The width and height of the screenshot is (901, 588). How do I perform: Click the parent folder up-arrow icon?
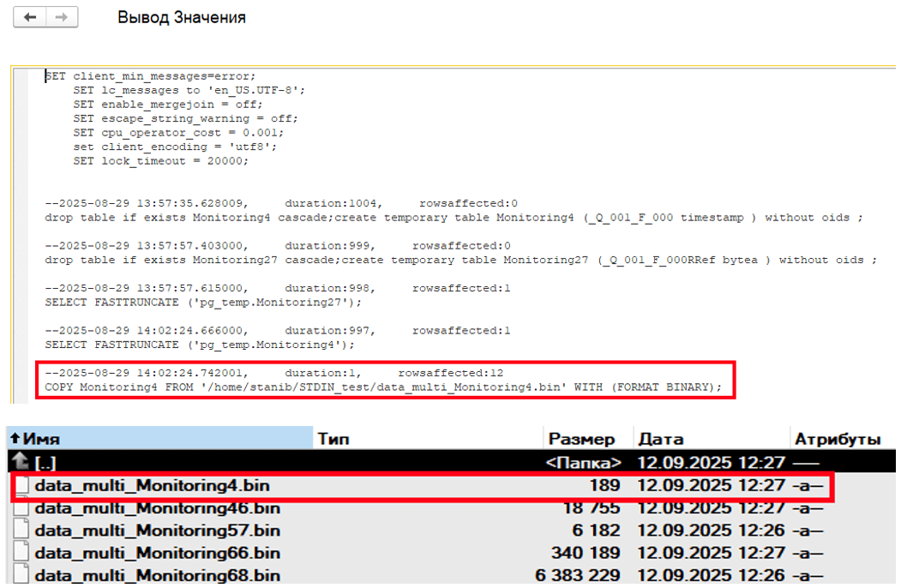[x=18, y=463]
